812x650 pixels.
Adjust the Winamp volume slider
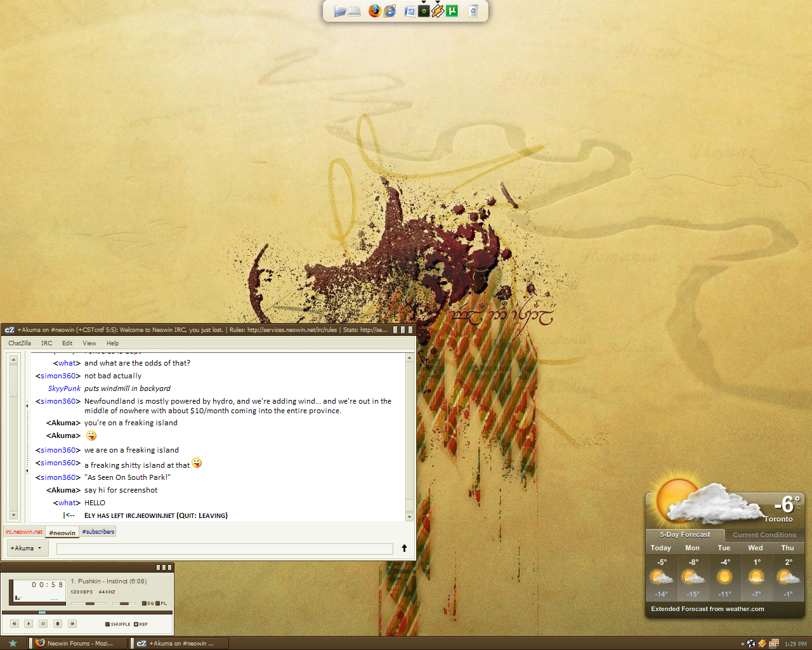coord(88,604)
